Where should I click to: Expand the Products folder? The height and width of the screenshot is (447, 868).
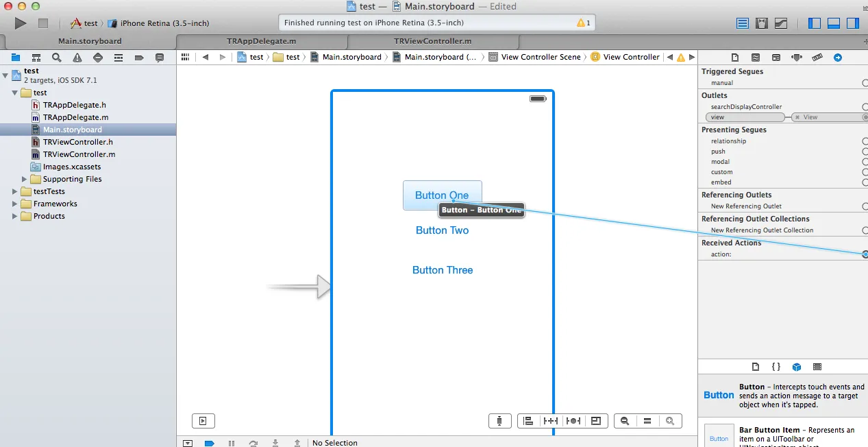coord(15,216)
